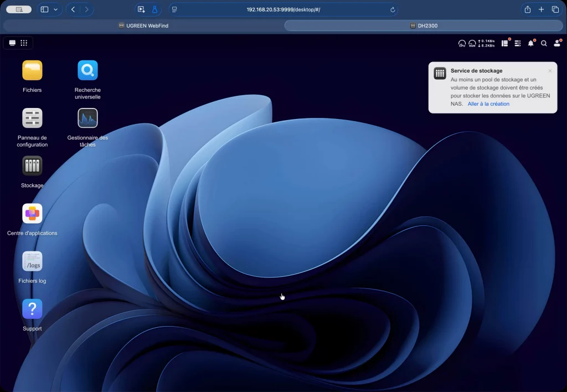
Task: Switch to the DH2300 browser tab
Action: click(422, 25)
